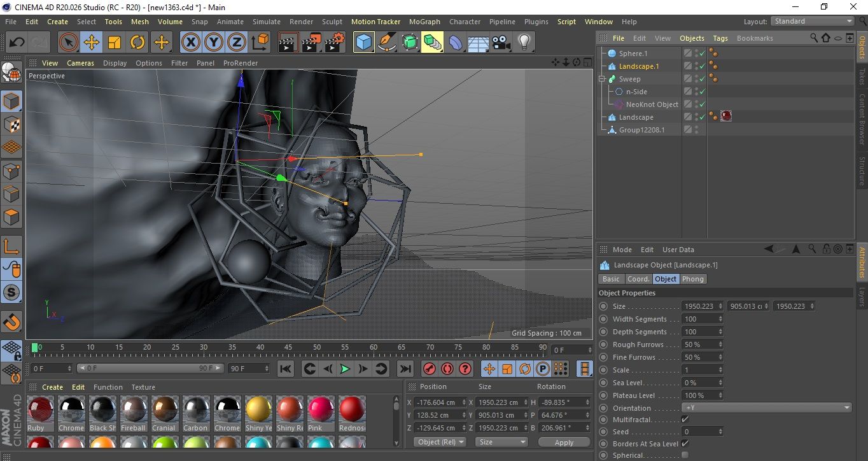868x461 pixels.
Task: Toggle Borders At Sea Level checkbox
Action: pyautogui.click(x=685, y=443)
